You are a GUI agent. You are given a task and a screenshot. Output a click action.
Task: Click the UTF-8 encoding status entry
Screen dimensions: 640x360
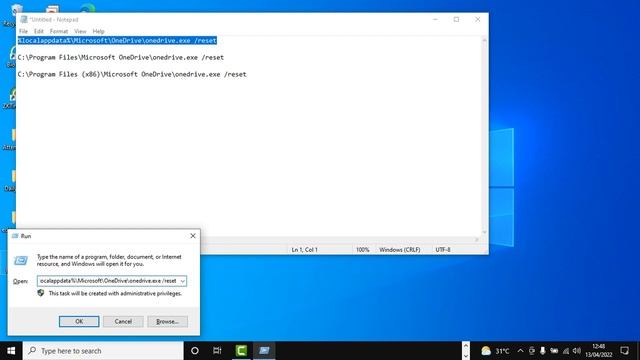[443, 249]
